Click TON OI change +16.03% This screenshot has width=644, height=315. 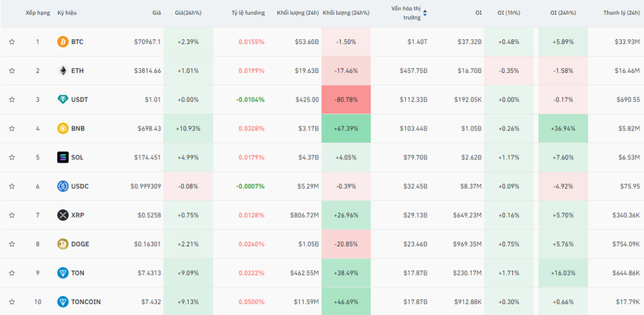pyautogui.click(x=562, y=273)
